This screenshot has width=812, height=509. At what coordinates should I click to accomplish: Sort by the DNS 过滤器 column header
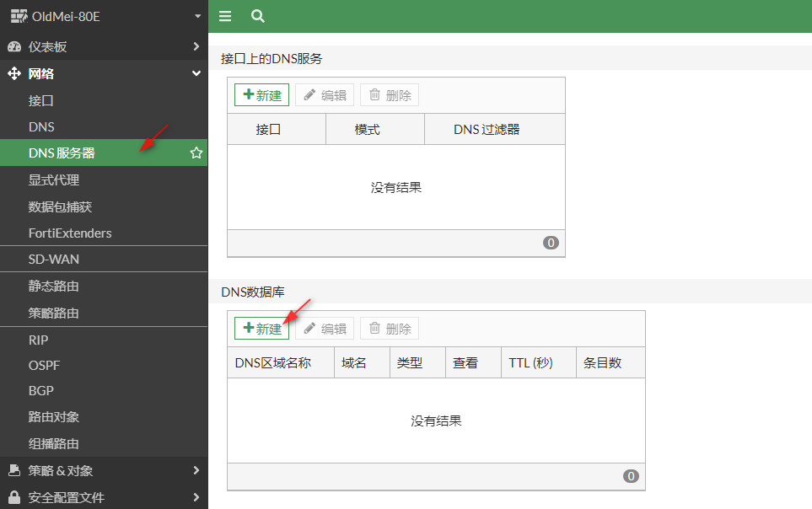coord(495,130)
